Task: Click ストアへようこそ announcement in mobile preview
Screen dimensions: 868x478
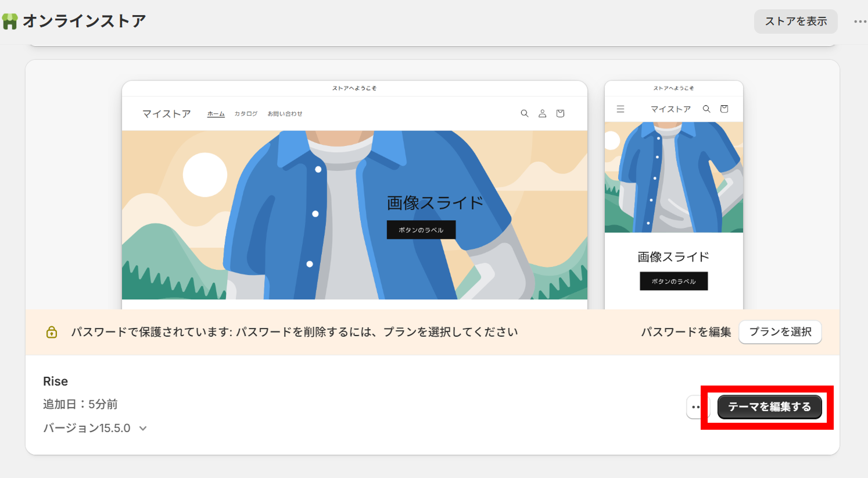Action: coord(673,88)
